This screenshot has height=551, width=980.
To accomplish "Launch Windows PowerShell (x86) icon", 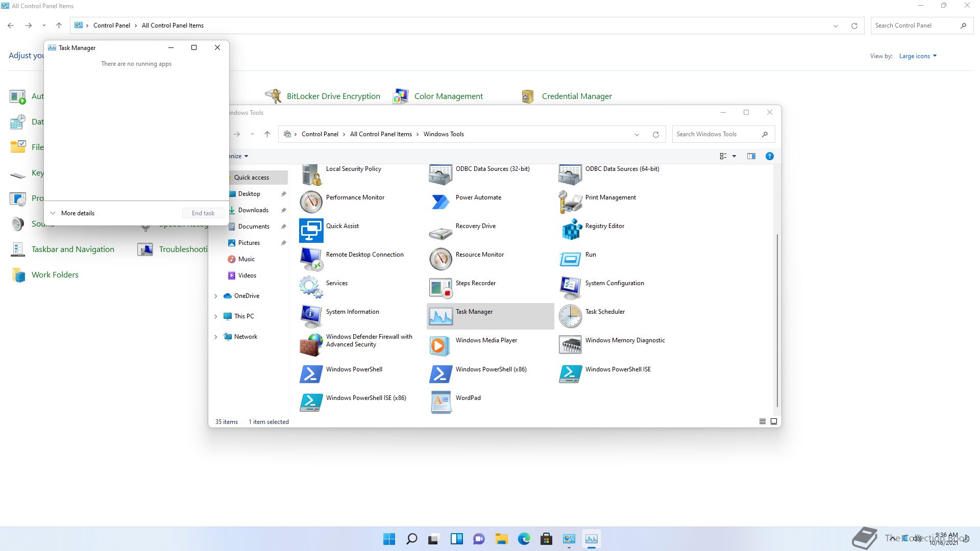I will (x=440, y=374).
